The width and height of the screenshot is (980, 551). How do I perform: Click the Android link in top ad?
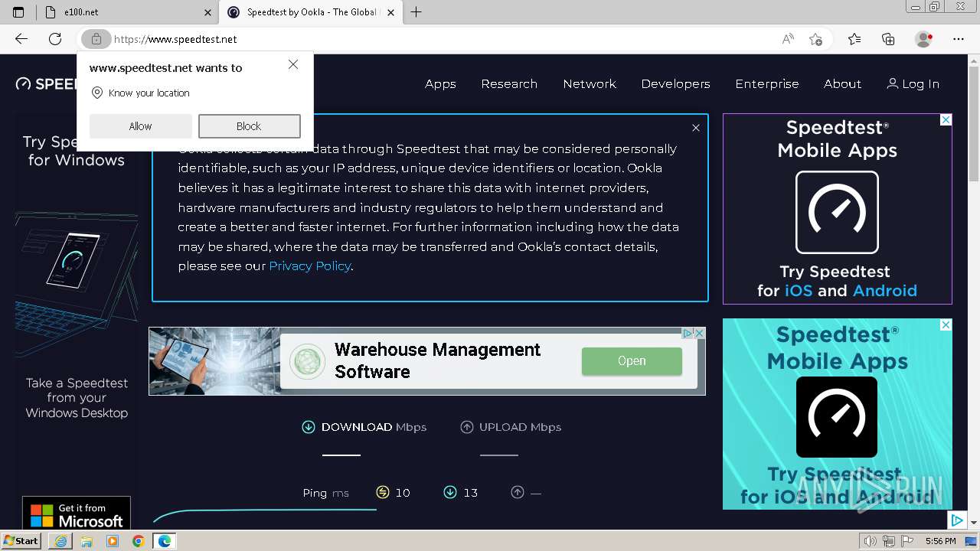click(x=884, y=291)
